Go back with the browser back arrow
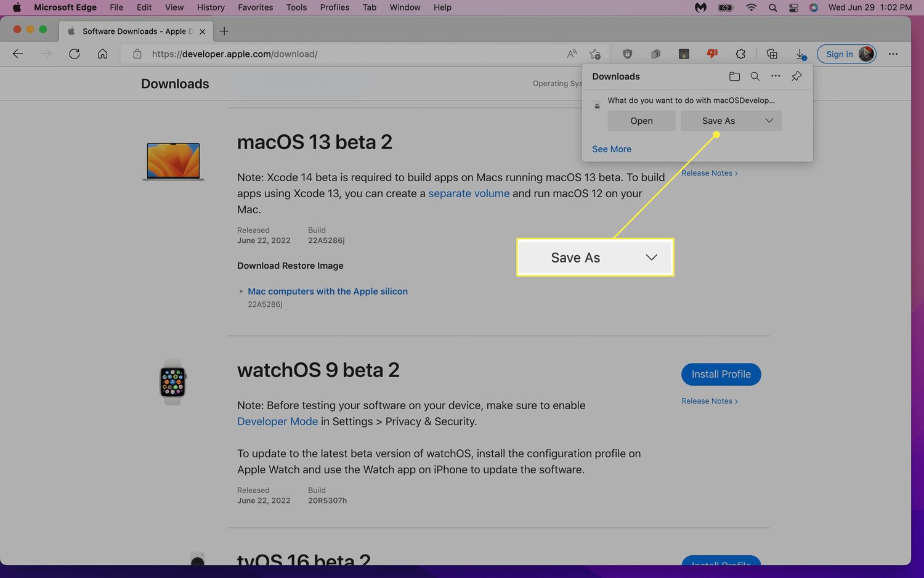 click(18, 54)
